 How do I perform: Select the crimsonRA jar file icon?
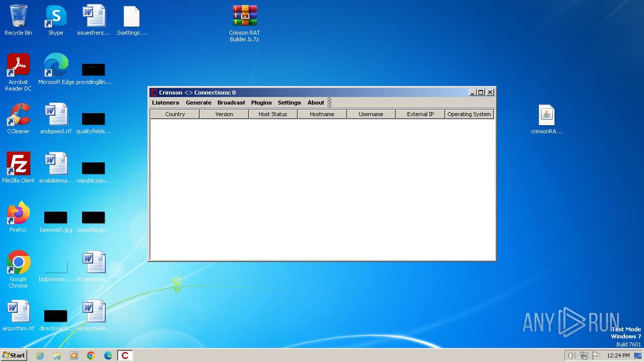pyautogui.click(x=546, y=120)
